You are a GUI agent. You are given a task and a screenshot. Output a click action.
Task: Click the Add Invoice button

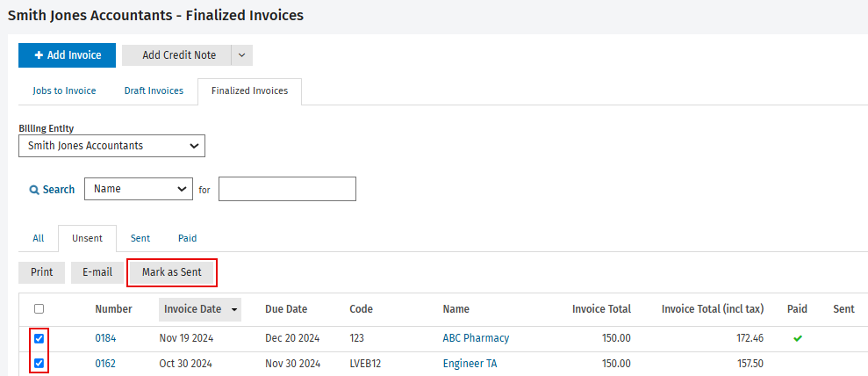coord(67,55)
